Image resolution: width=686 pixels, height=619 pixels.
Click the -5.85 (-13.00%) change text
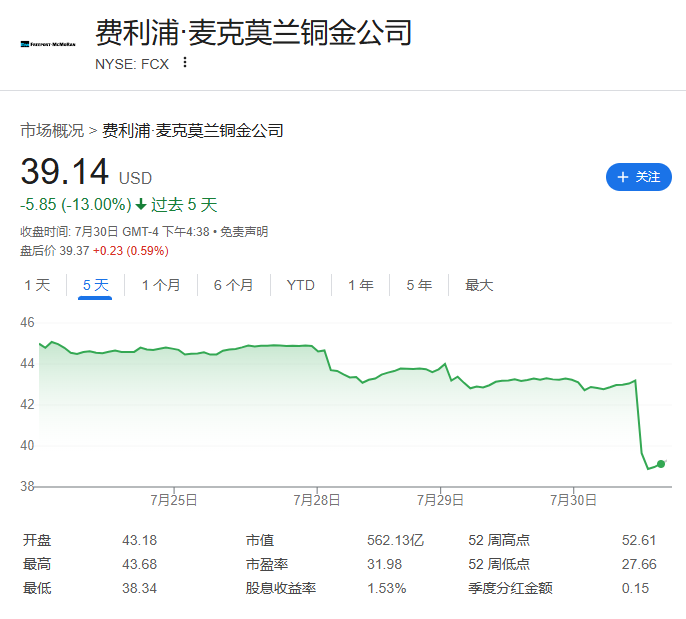(76, 204)
